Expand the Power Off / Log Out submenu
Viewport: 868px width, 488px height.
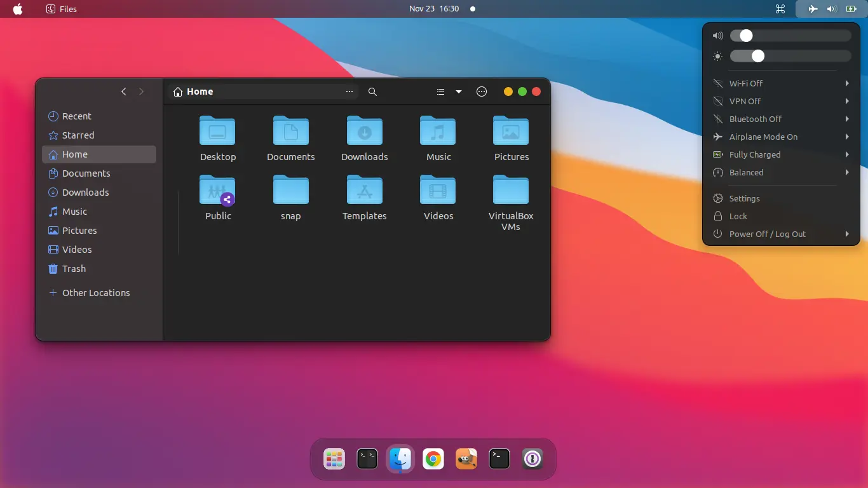(847, 234)
